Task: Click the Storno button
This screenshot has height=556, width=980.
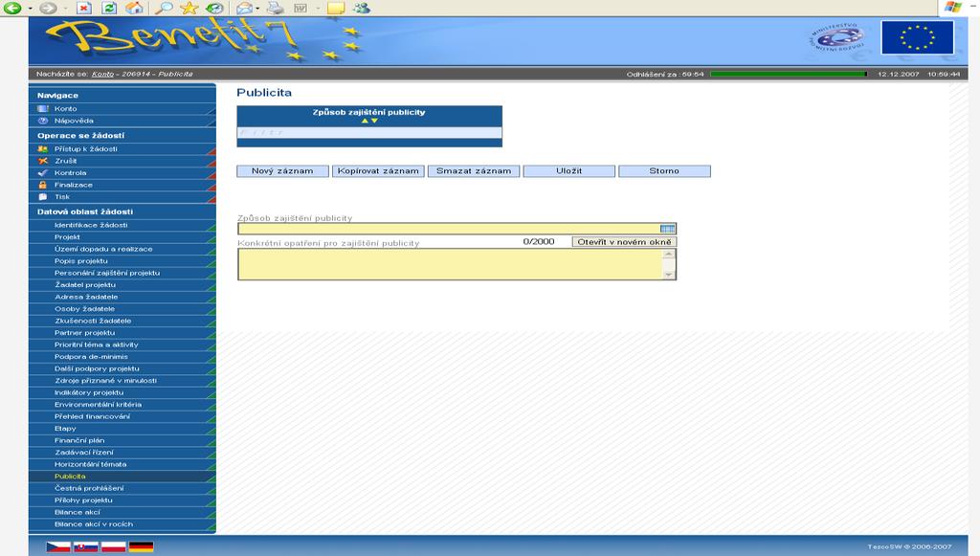Action: (x=664, y=171)
